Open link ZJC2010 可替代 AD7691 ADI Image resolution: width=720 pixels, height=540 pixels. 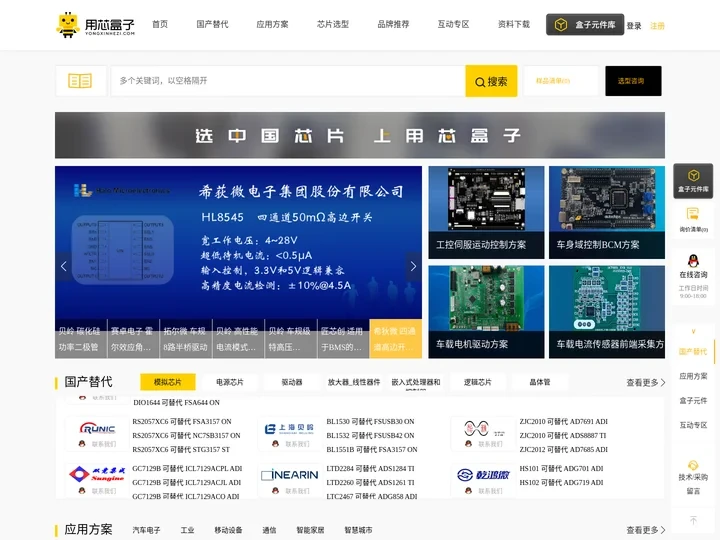point(563,422)
